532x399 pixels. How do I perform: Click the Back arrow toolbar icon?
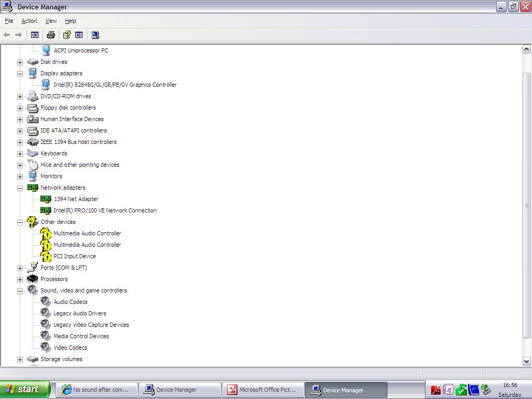[7, 35]
